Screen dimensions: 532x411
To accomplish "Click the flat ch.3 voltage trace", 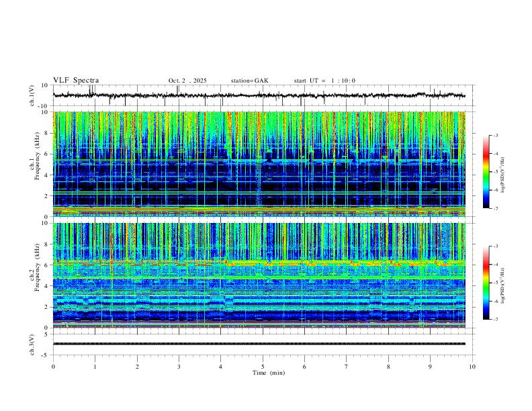I will (x=259, y=344).
